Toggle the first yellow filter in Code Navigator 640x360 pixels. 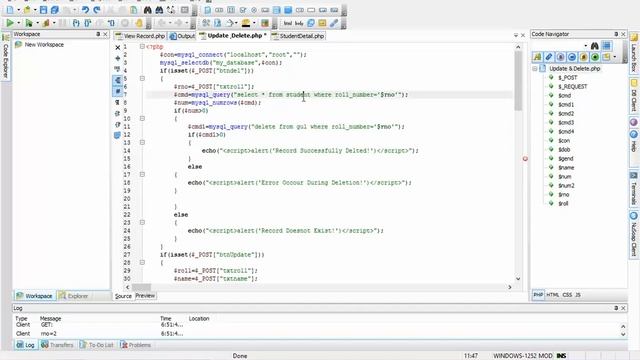tap(537, 57)
